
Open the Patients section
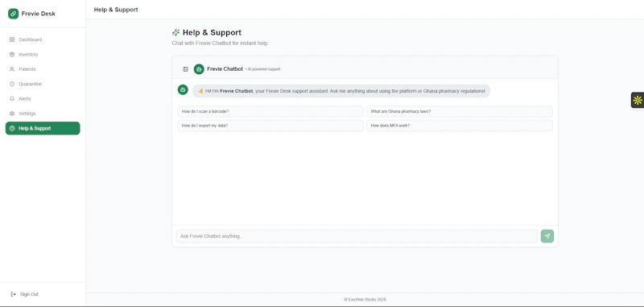pyautogui.click(x=43, y=69)
